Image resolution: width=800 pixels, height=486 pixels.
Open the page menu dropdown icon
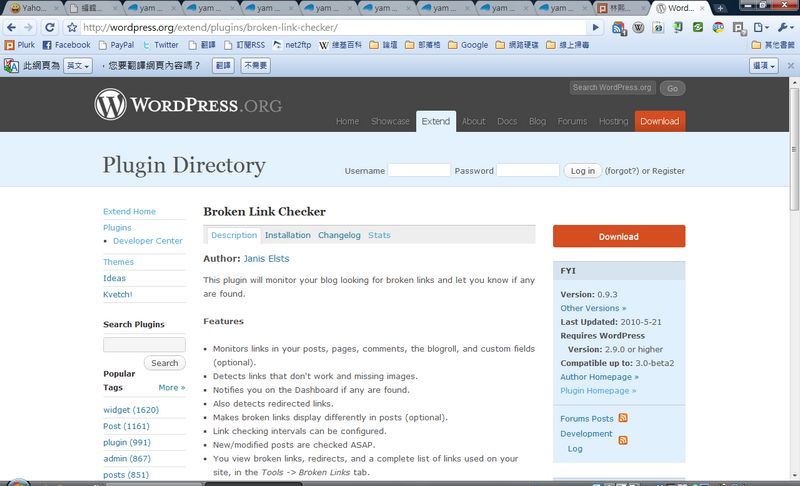pos(761,28)
